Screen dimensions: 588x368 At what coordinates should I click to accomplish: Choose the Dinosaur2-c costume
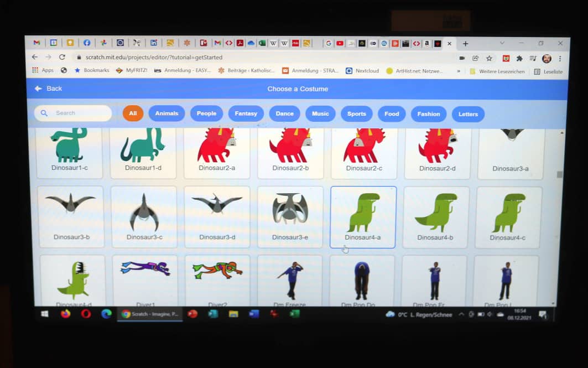pyautogui.click(x=364, y=153)
